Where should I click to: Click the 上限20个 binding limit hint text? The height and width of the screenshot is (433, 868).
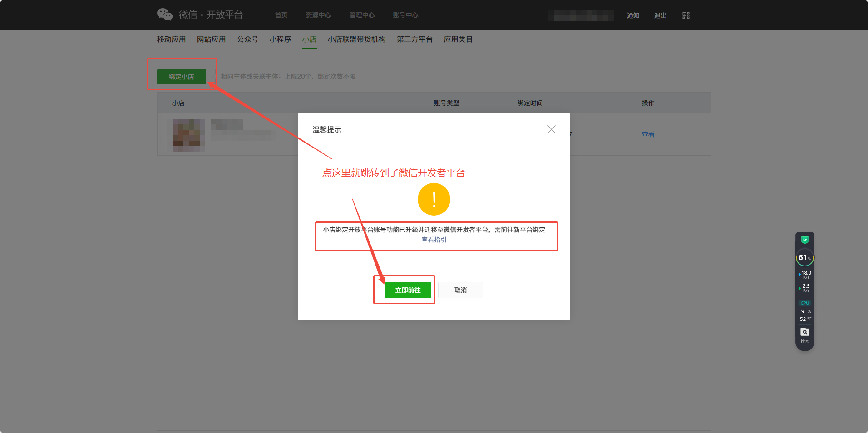point(288,76)
